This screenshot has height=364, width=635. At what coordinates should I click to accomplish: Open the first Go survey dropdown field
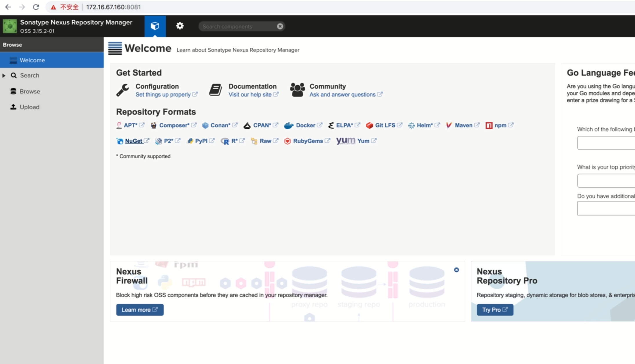605,143
